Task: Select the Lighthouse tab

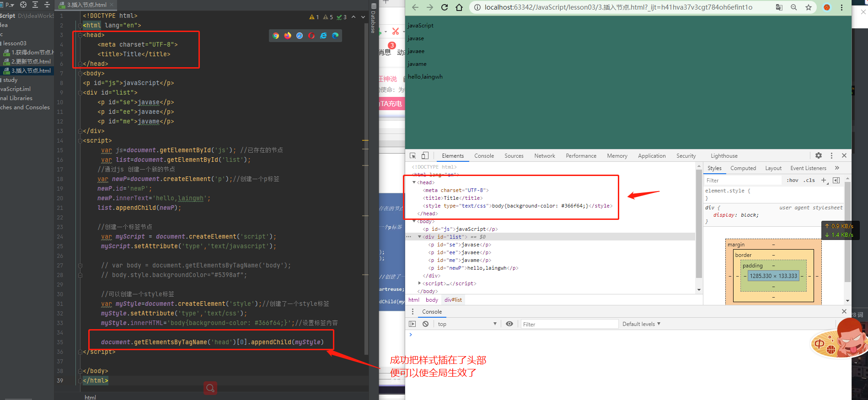Action: 724,156
